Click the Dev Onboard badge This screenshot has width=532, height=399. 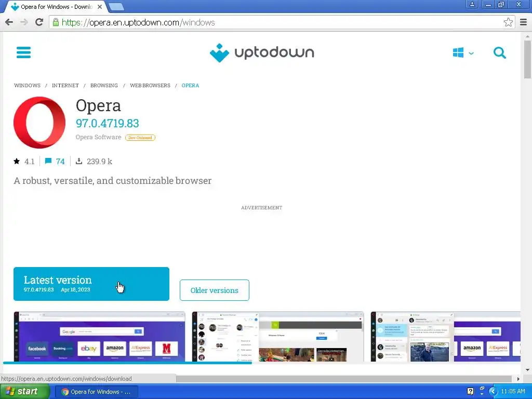click(x=140, y=137)
